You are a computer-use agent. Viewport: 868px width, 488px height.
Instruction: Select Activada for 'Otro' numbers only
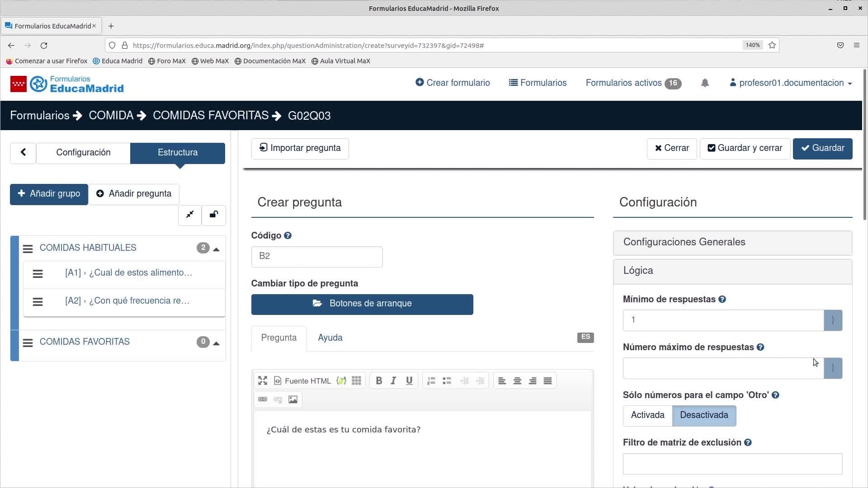tap(647, 415)
